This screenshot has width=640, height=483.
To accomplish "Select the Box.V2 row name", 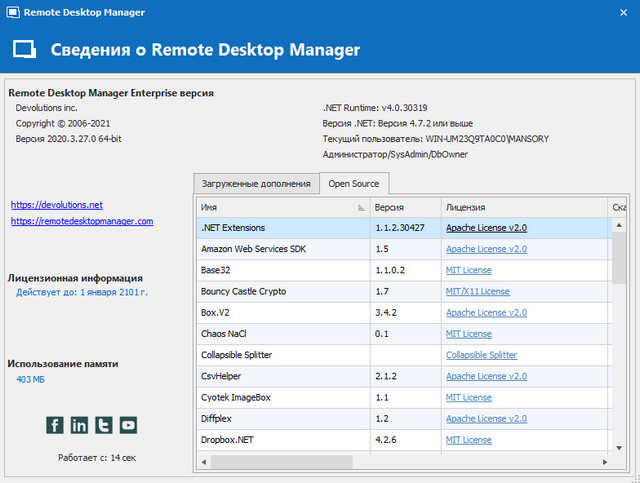I will coord(215,313).
